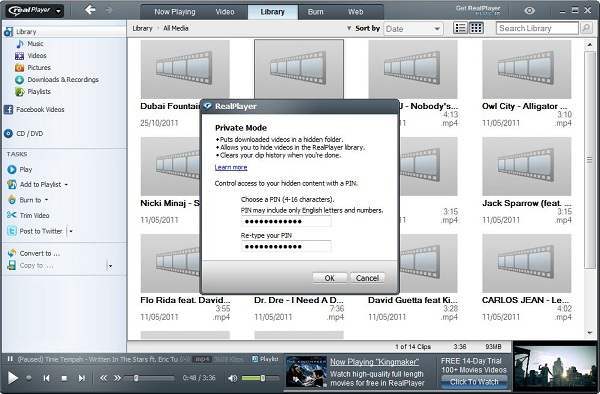Click Add to Playlist task

point(40,184)
